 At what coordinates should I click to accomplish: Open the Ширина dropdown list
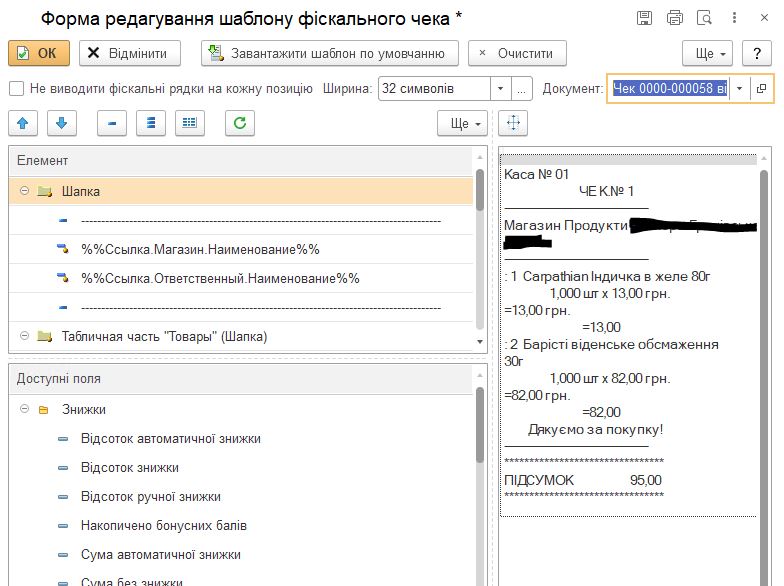(x=501, y=89)
